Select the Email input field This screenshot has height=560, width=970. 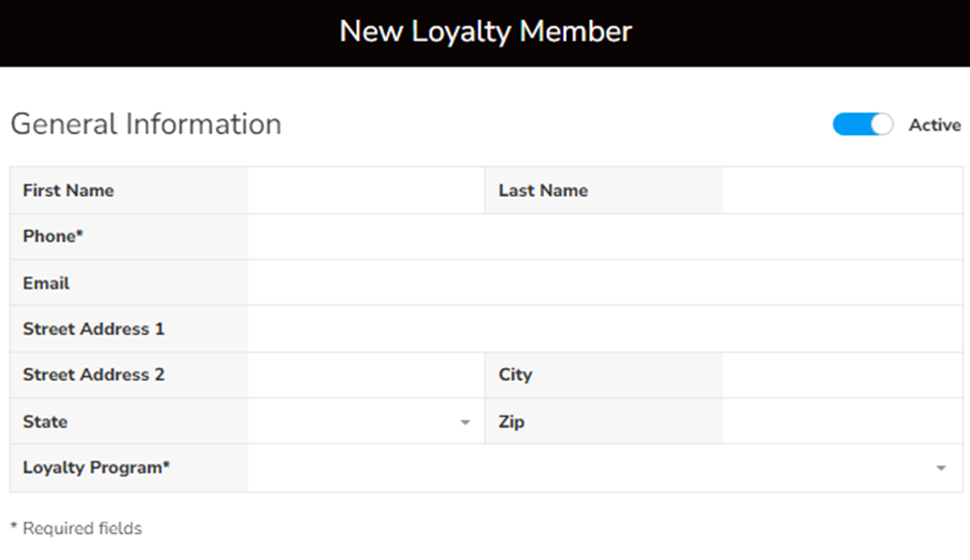(x=605, y=283)
